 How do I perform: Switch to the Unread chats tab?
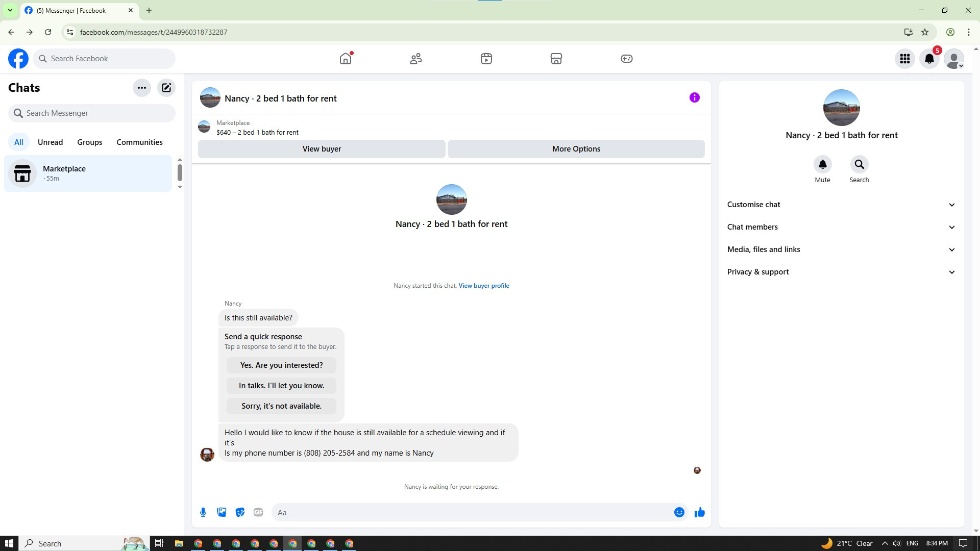pyautogui.click(x=50, y=142)
